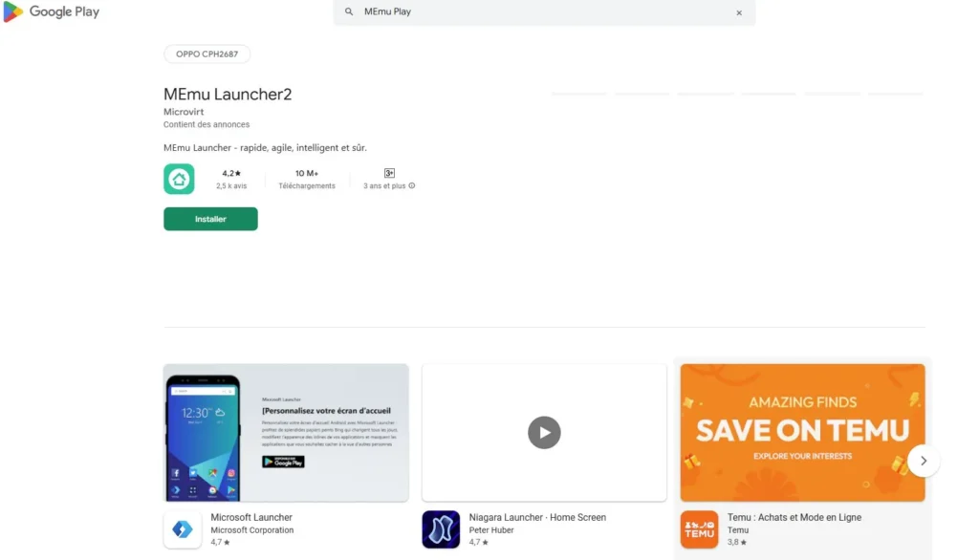
Task: Focus the search box containing MEmu Play
Action: pyautogui.click(x=544, y=11)
